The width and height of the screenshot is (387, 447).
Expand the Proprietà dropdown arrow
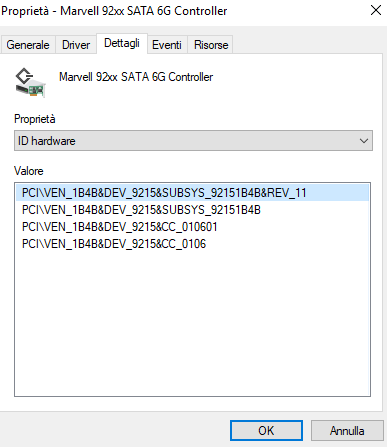[x=364, y=141]
